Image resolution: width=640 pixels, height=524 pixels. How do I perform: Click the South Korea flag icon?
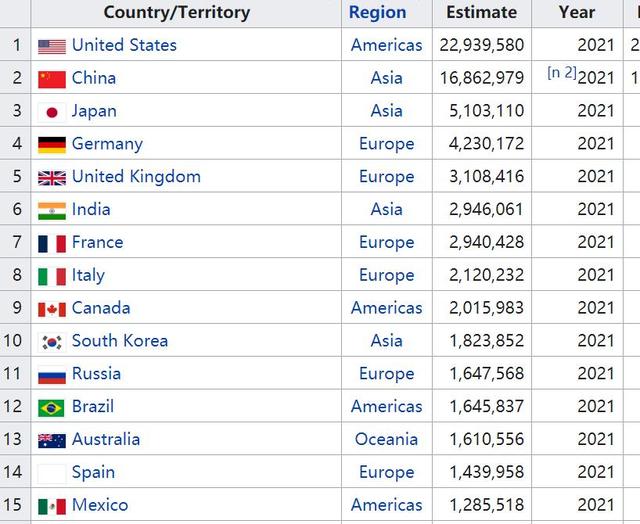[x=52, y=342]
